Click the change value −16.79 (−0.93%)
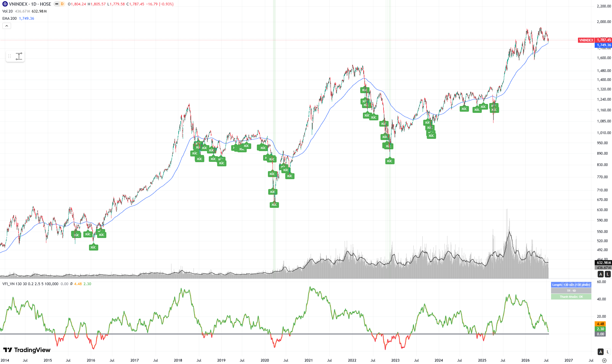 click(x=160, y=4)
